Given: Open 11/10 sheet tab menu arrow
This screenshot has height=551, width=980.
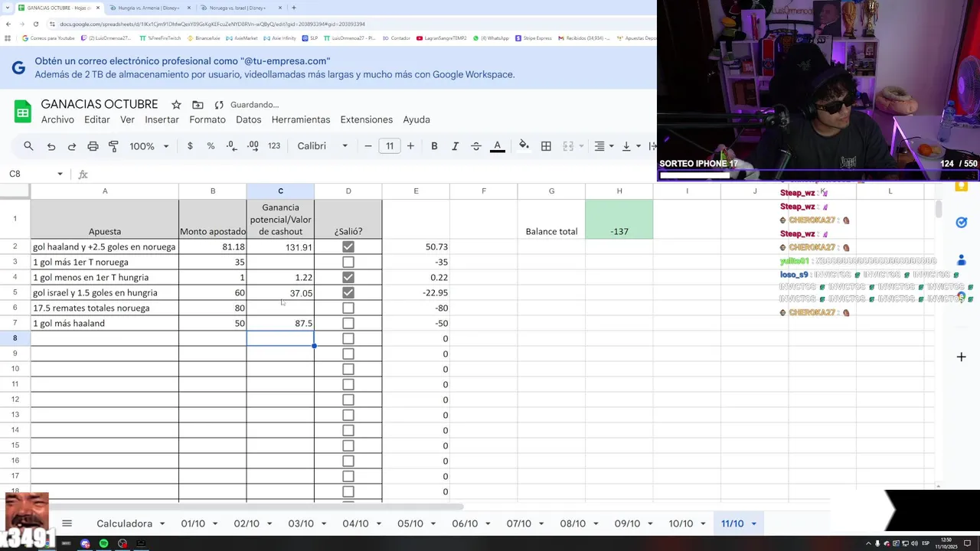Looking at the screenshot, I should click(x=753, y=524).
